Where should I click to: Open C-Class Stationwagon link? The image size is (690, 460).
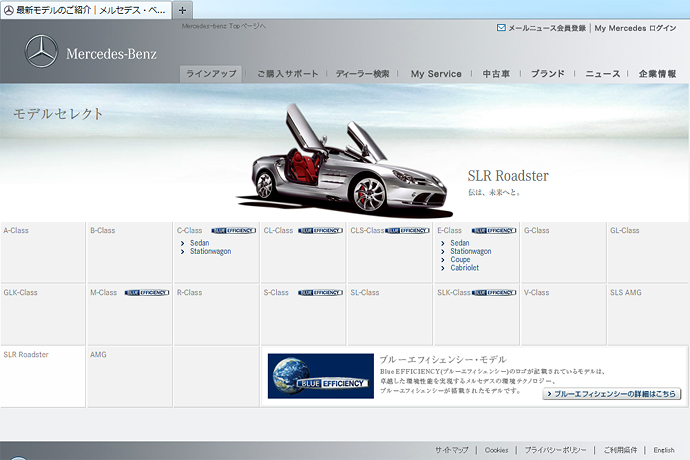(210, 251)
